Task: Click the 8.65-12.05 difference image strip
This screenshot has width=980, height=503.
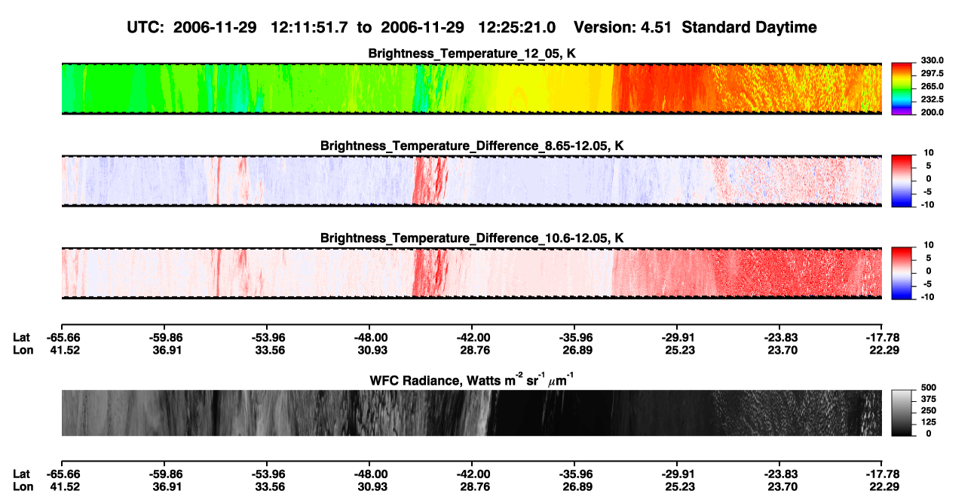Action: [472, 181]
